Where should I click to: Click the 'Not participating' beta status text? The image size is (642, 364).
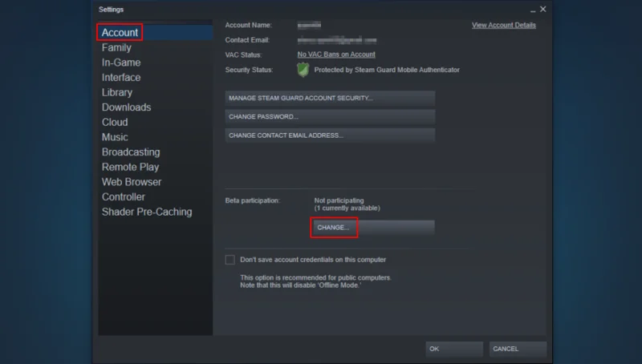click(x=339, y=200)
